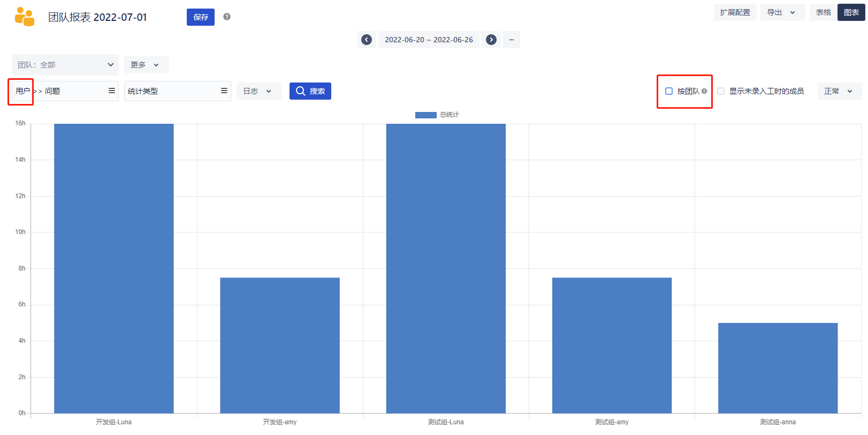Click the 测试组-anna bar in chart
This screenshot has width=868, height=435.
pyautogui.click(x=778, y=368)
